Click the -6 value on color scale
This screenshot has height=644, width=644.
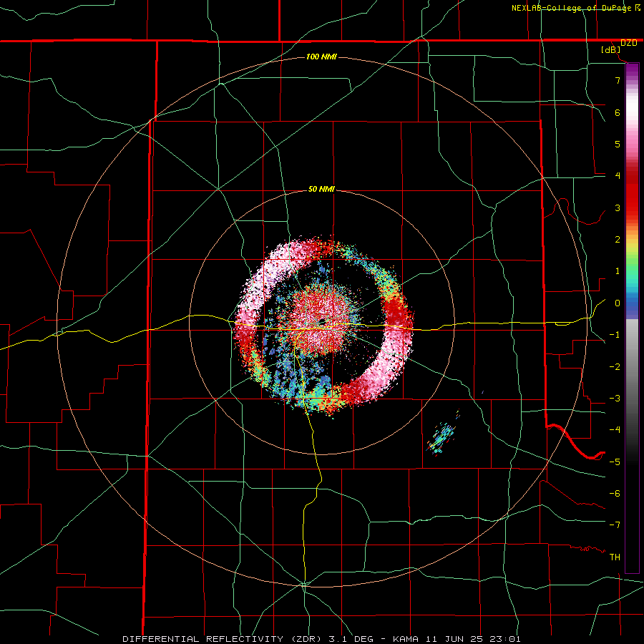pos(615,494)
